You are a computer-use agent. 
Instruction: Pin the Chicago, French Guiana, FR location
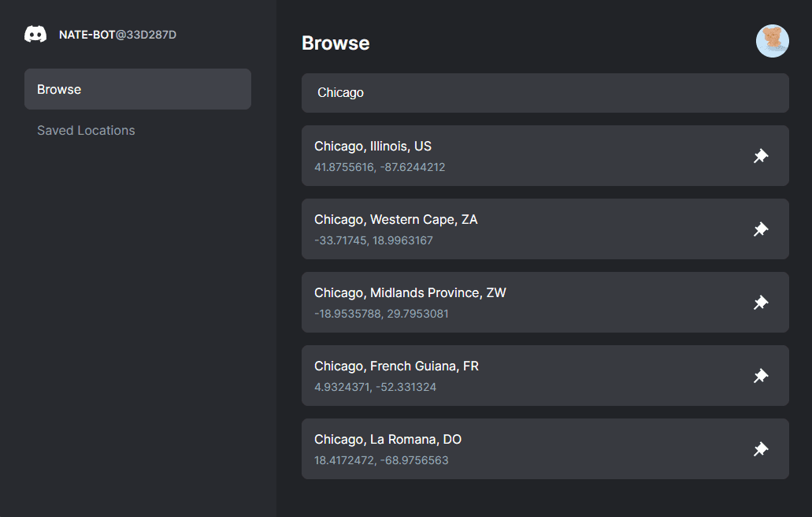[x=760, y=375]
